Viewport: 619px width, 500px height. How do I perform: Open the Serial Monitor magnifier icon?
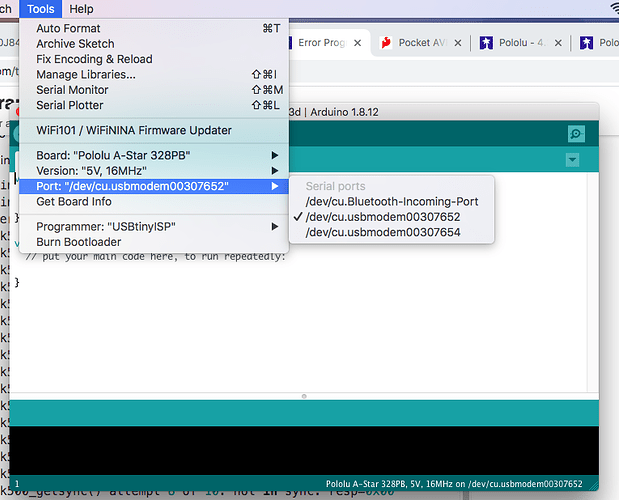coord(575,133)
